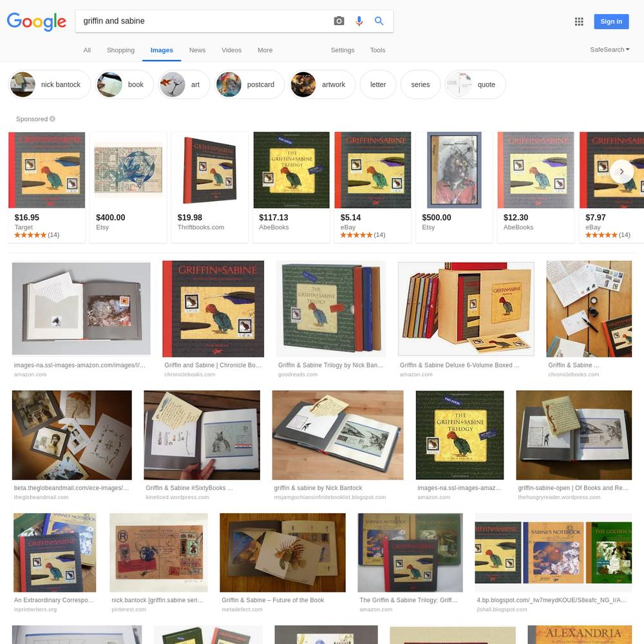644x644 pixels.
Task: Start voice search with the microphone icon
Action: (359, 21)
